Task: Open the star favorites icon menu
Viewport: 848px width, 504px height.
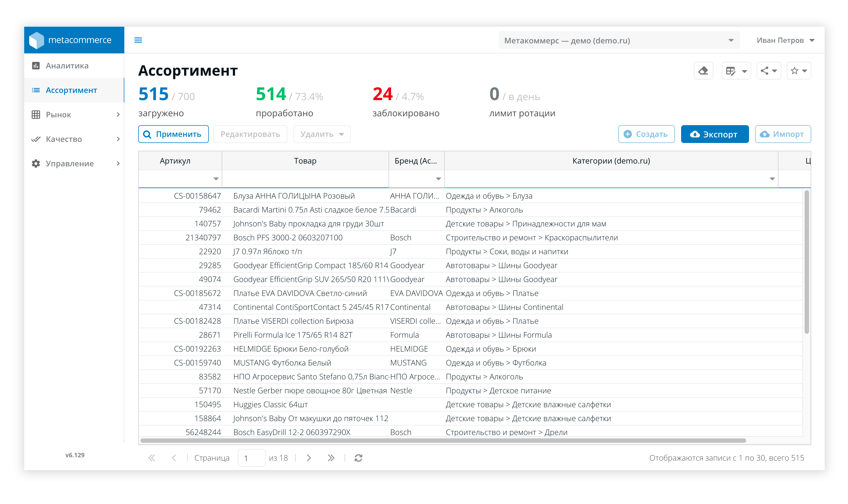Action: [x=798, y=71]
